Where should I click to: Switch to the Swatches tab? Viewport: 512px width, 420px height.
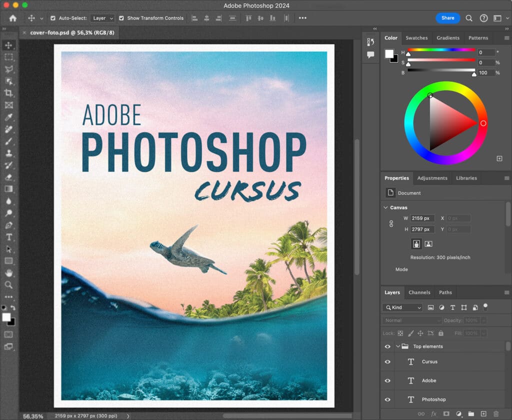(x=416, y=38)
